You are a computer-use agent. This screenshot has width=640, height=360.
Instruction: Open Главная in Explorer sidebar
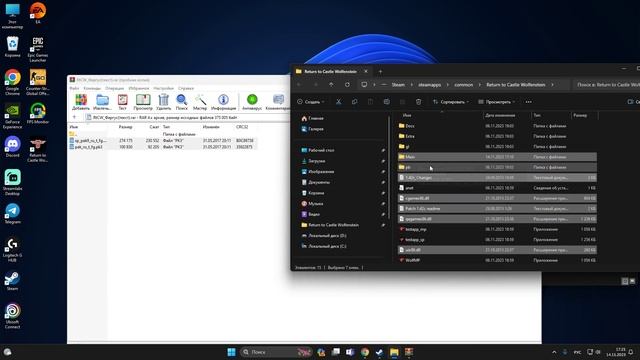316,118
